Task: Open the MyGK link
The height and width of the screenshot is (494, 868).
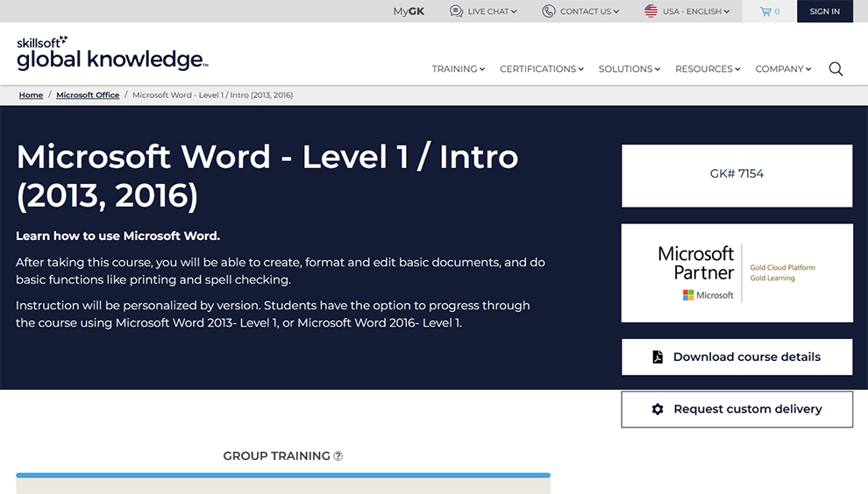Action: coord(409,11)
